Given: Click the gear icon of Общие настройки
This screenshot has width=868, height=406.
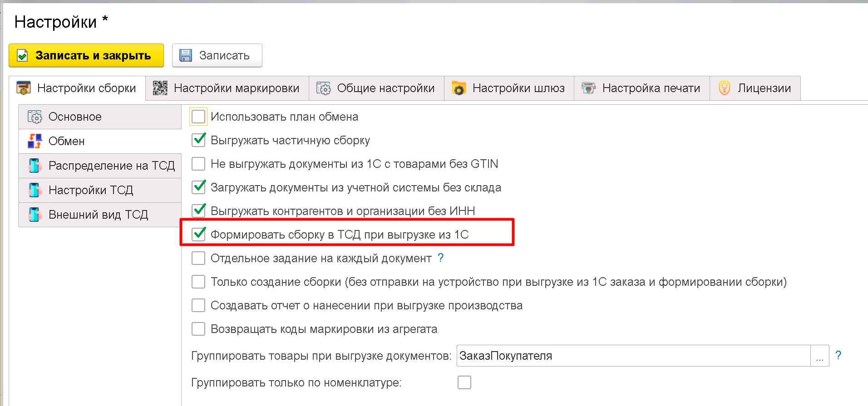Looking at the screenshot, I should click(x=324, y=88).
